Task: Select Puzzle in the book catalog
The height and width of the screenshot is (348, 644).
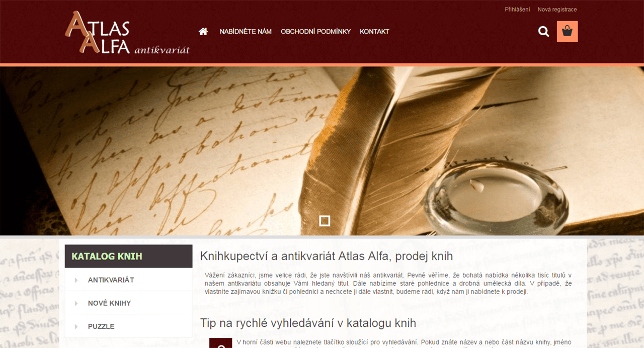Action: [x=101, y=326]
